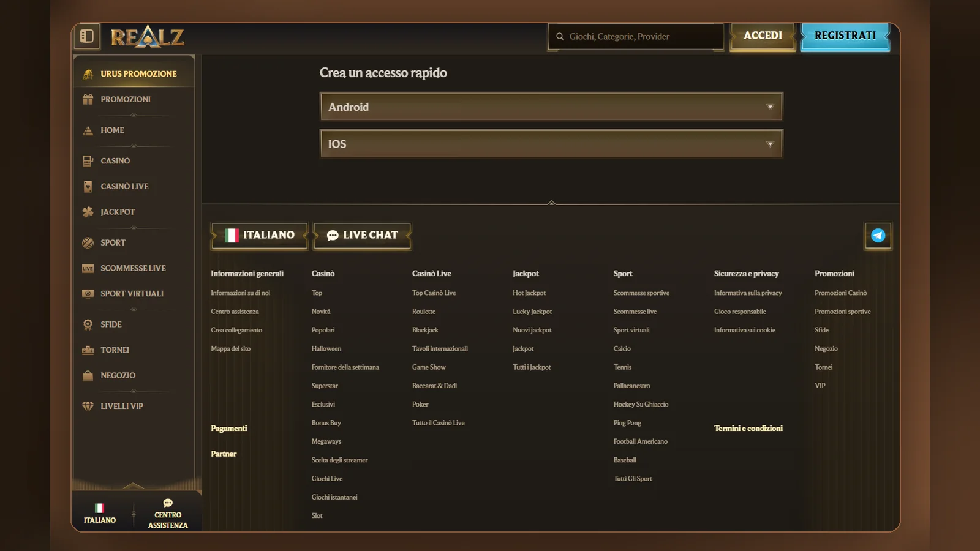Change language via sidebar Italiano flag
Image resolution: width=980 pixels, height=551 pixels.
(100, 514)
